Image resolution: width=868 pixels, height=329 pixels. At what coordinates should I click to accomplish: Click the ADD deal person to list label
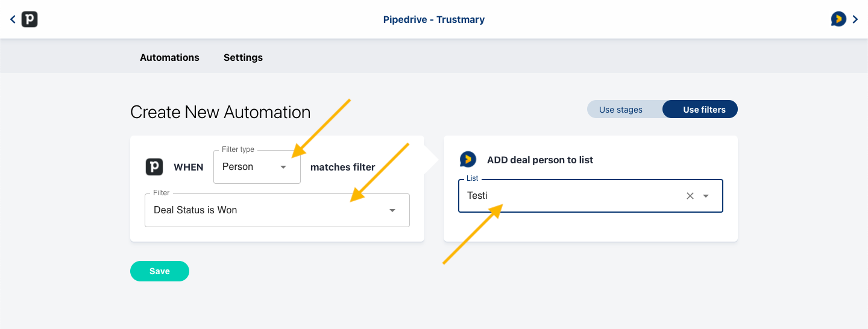pos(540,160)
